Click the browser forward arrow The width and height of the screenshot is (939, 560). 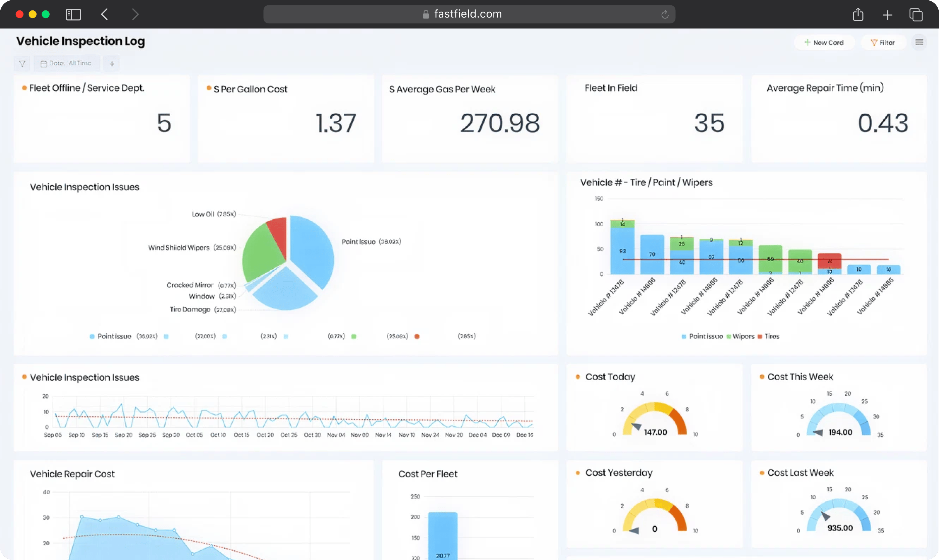(x=135, y=14)
